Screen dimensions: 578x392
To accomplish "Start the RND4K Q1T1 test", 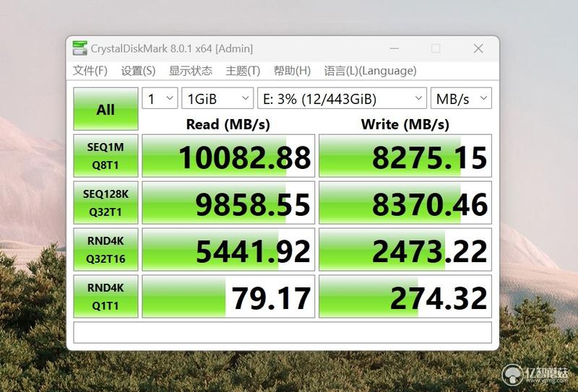I will pos(105,296).
